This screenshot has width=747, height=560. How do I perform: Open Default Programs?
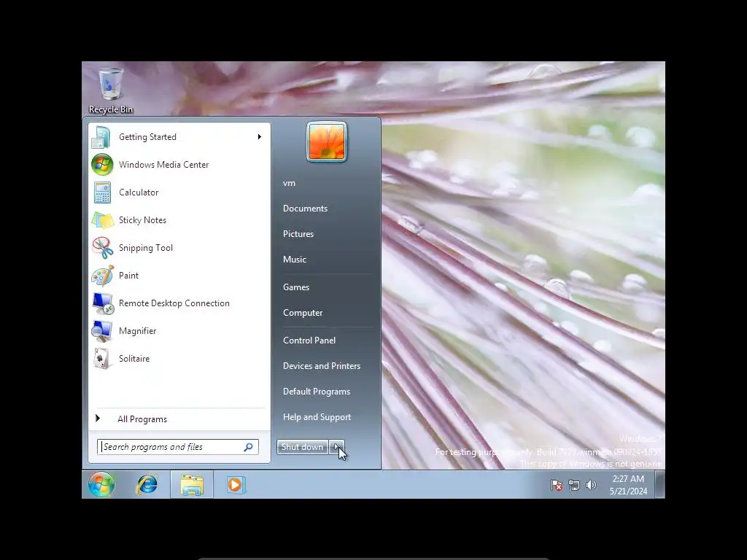tap(317, 392)
